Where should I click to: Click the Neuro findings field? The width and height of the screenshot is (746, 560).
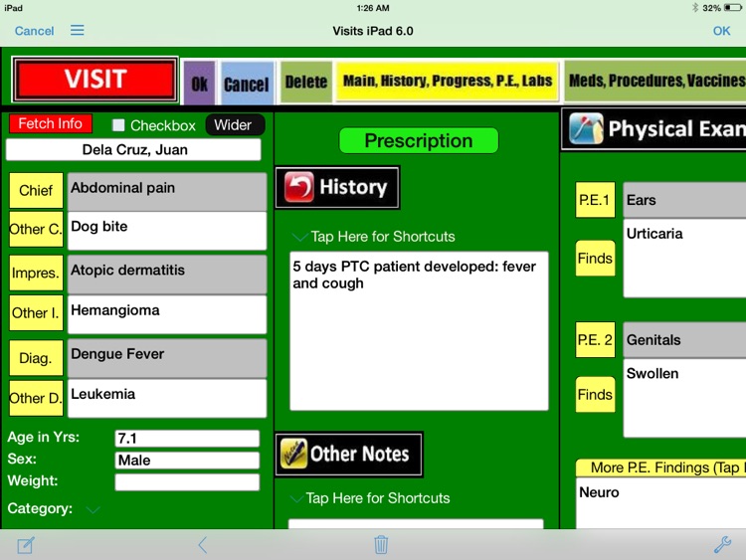pos(660,503)
